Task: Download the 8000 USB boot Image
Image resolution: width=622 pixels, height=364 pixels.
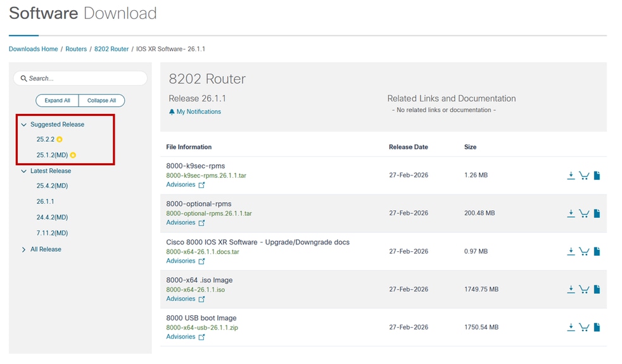Action: [x=571, y=327]
